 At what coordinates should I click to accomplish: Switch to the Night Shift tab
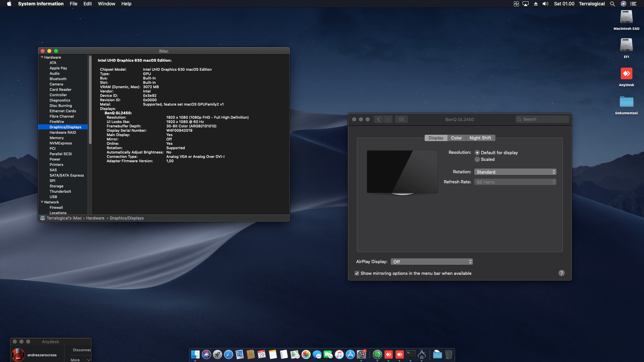coord(481,138)
